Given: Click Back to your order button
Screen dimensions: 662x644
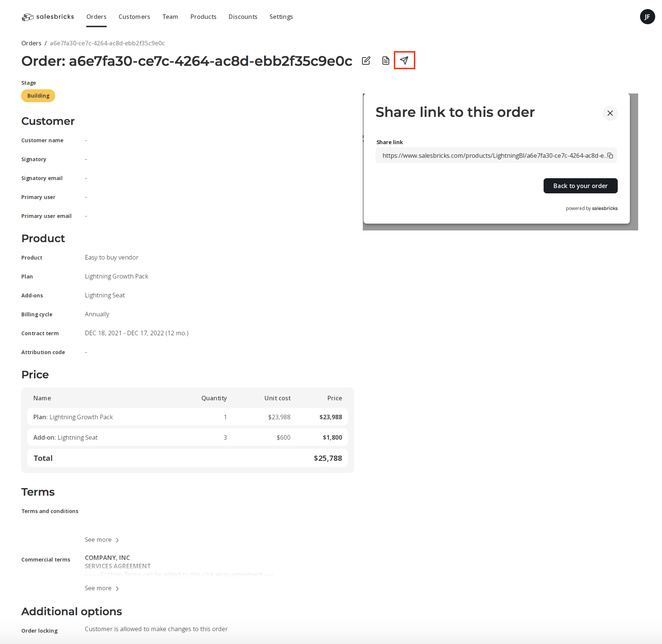Looking at the screenshot, I should point(580,186).
